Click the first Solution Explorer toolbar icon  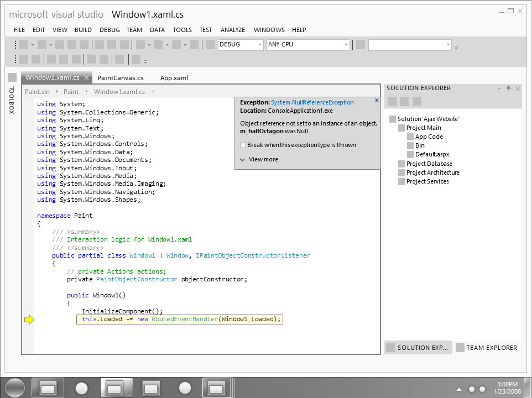coord(393,102)
